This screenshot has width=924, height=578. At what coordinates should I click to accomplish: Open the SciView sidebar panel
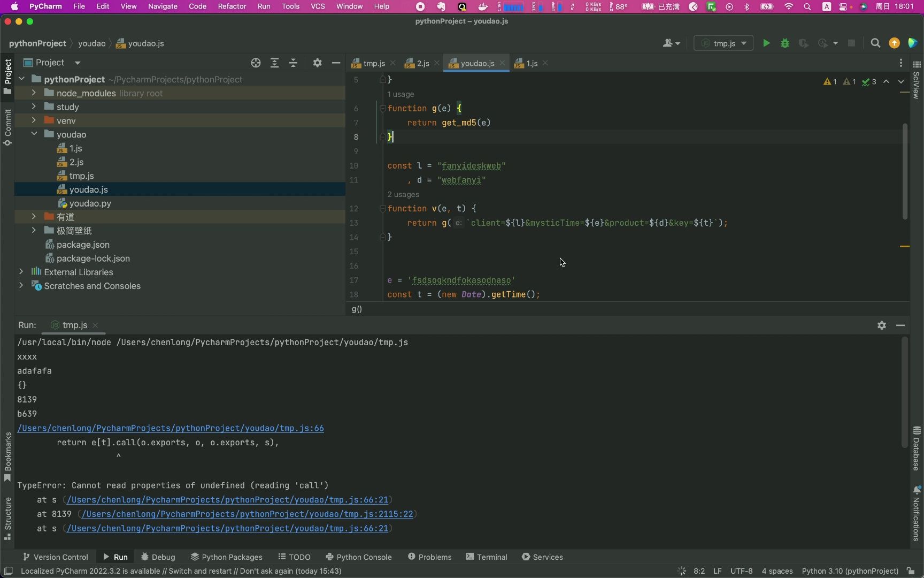[x=917, y=79]
